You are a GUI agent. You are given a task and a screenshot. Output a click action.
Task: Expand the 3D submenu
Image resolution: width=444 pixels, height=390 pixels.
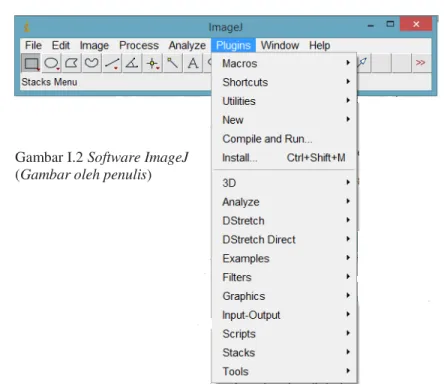click(x=285, y=183)
